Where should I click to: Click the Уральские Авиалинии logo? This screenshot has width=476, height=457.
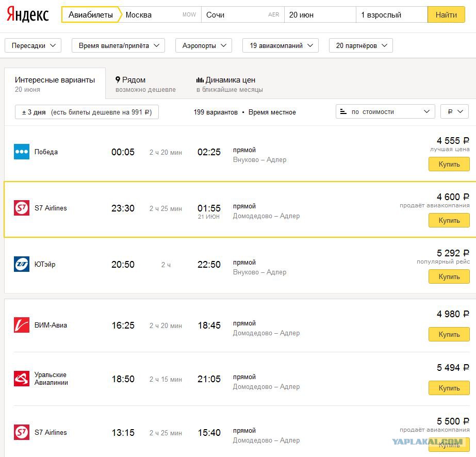pos(22,379)
